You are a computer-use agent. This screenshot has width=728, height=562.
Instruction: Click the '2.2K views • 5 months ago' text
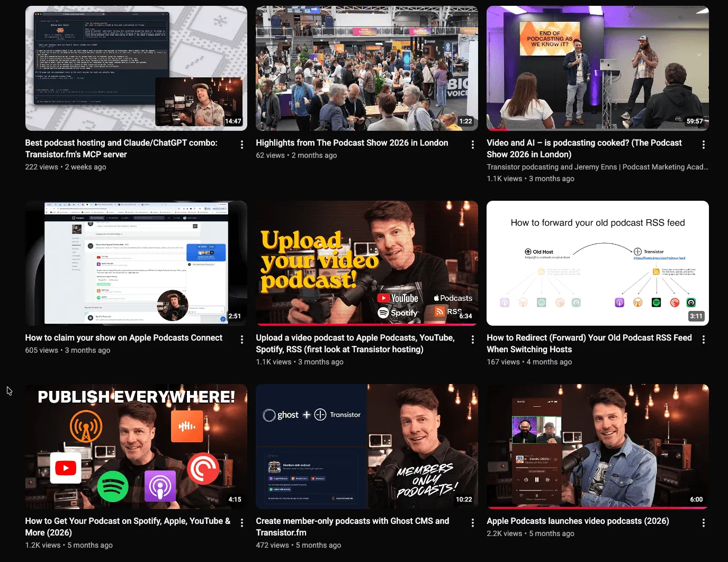pyautogui.click(x=531, y=533)
